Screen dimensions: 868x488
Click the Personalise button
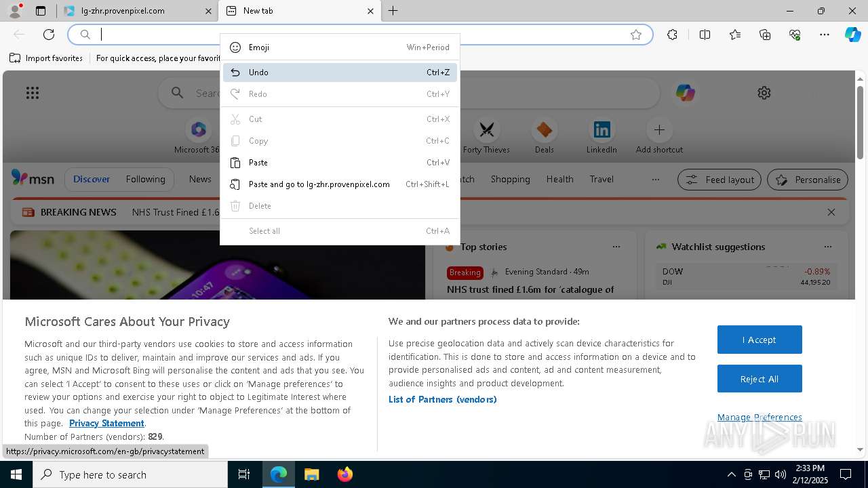808,180
